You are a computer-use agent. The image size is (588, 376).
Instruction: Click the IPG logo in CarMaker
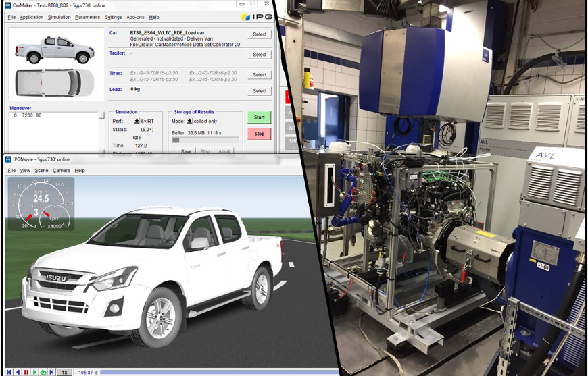pyautogui.click(x=256, y=17)
